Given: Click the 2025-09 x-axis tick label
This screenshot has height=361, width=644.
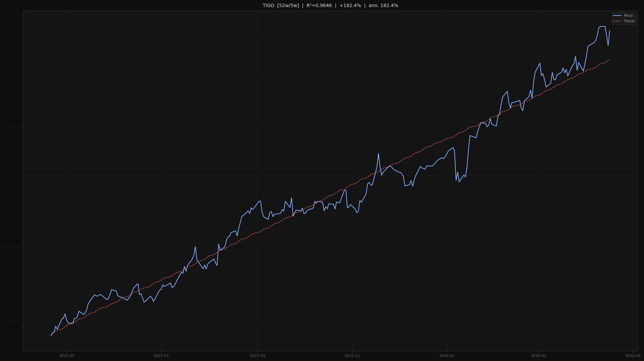Looking at the screenshot, I should [257, 356].
